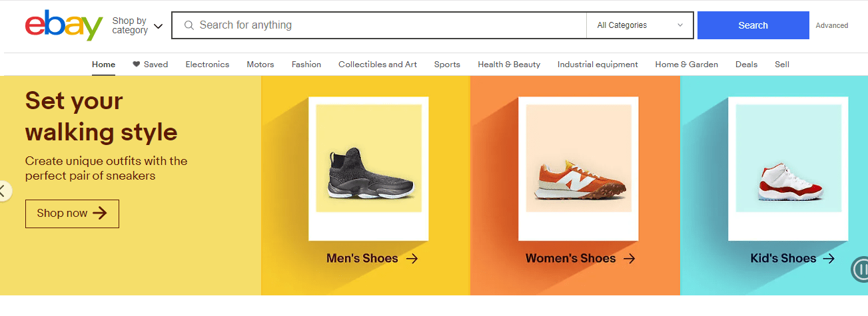
Task: Browse the Fashion category
Action: pyautogui.click(x=306, y=65)
